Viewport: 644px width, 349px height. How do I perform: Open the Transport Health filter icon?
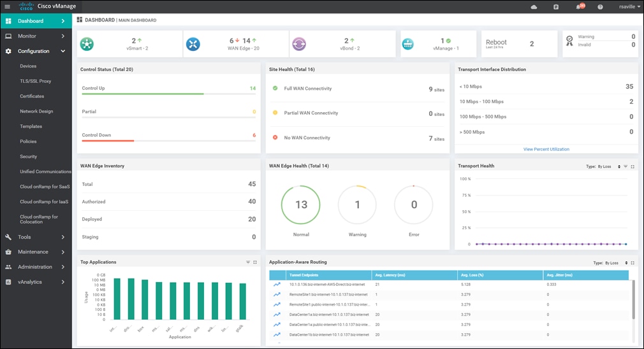(626, 166)
